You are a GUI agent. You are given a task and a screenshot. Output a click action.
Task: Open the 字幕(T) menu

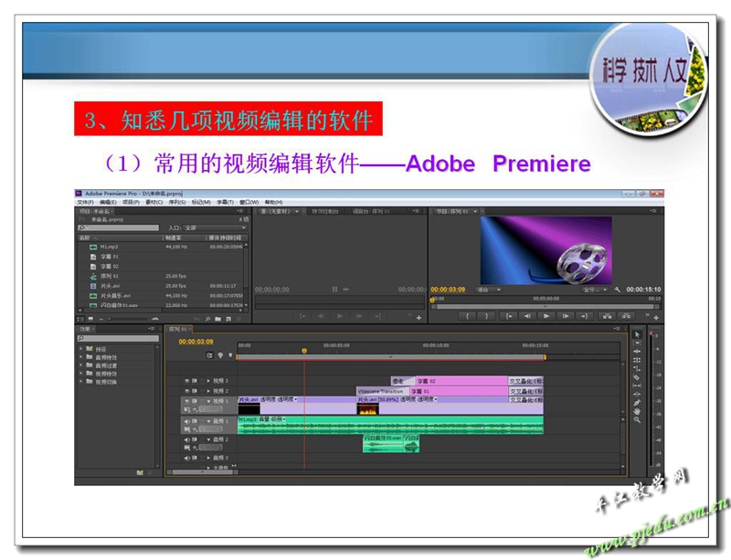(x=225, y=203)
